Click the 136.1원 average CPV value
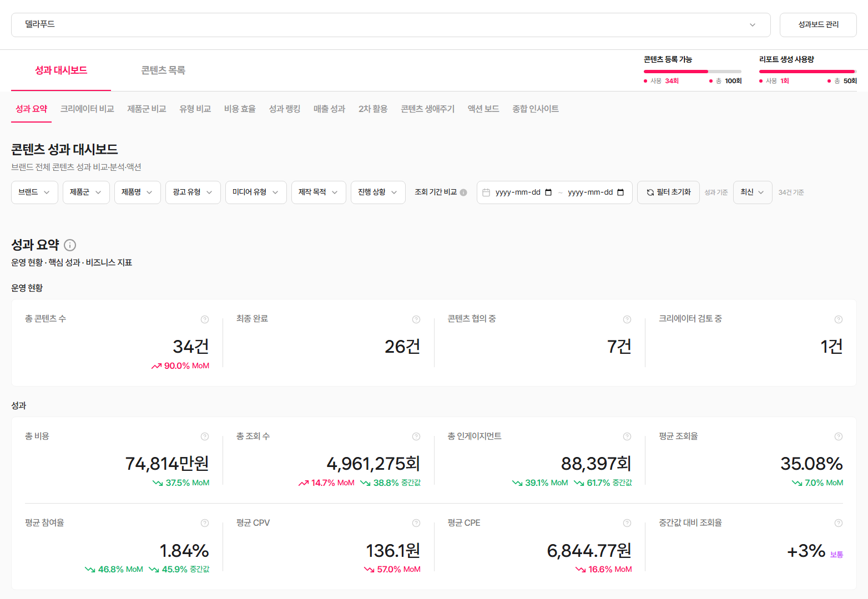The image size is (868, 599). click(393, 551)
